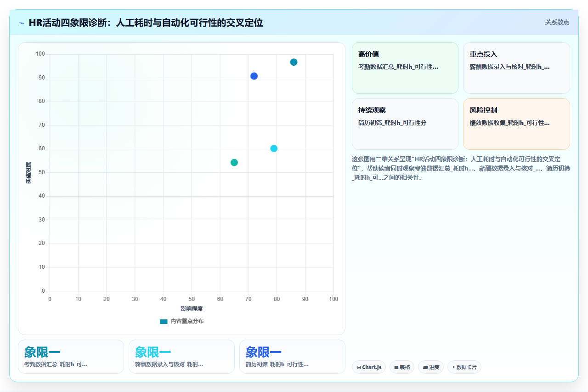
Task: Click 简历初筛_耗时h_可行性分 text in 持续观察
Action: [x=392, y=123]
